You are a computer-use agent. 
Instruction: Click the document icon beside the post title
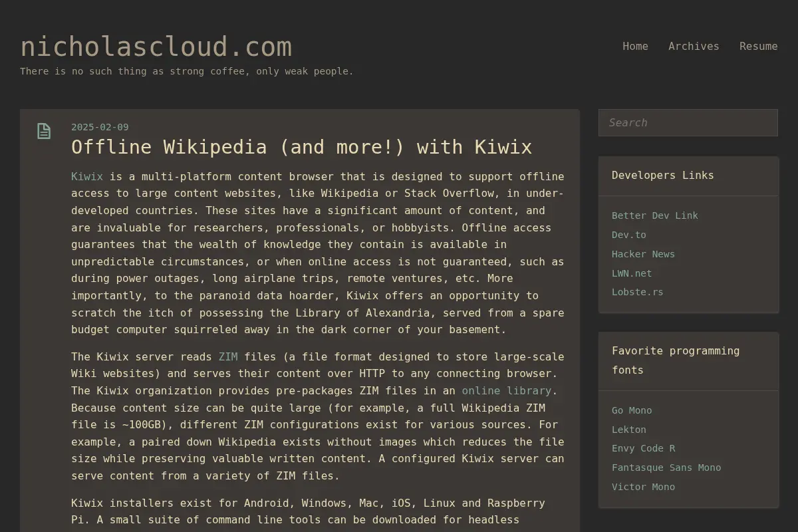(44, 131)
